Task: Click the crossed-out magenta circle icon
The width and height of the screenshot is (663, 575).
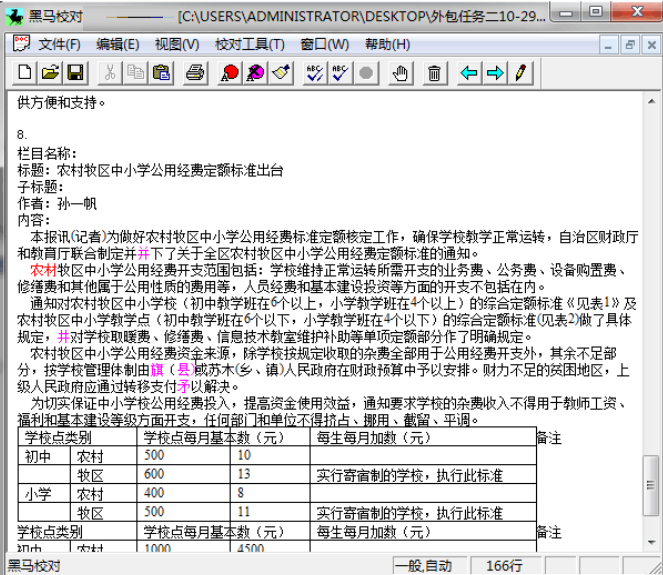Action: (255, 73)
